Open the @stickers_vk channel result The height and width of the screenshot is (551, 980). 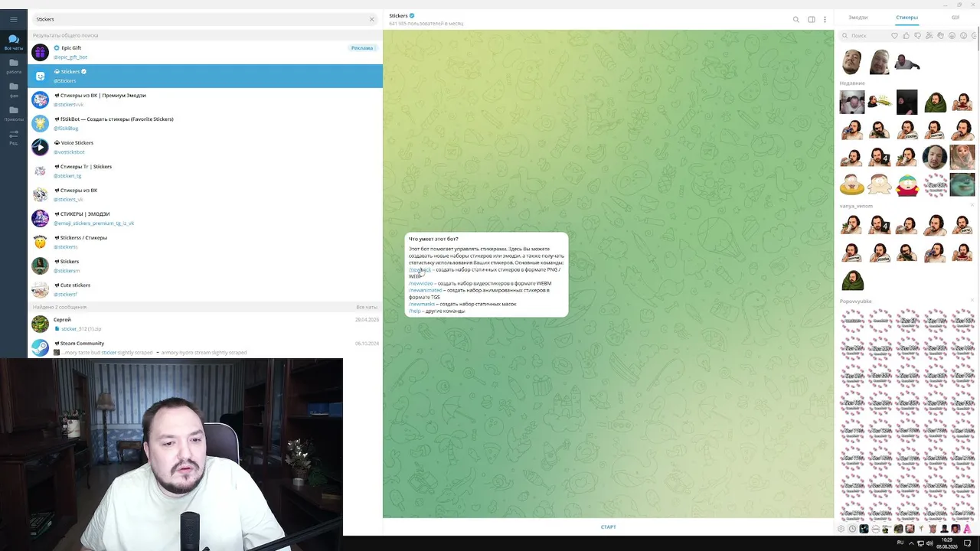[x=205, y=194]
